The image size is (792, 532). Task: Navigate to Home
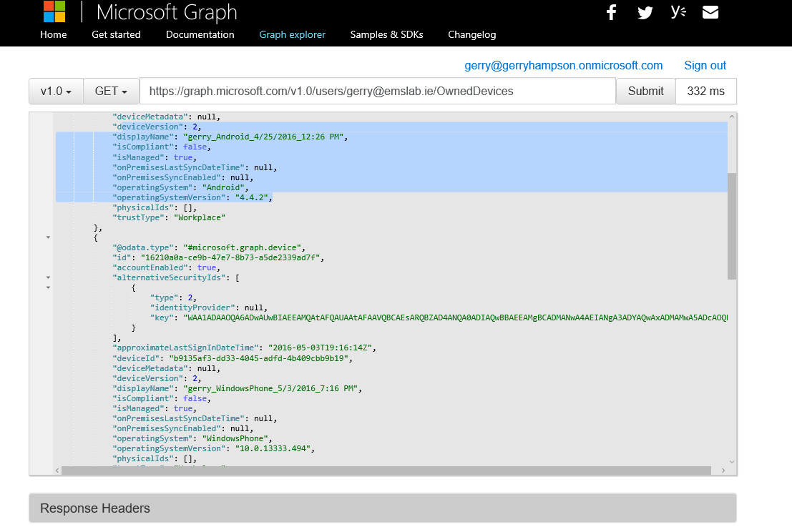pos(53,34)
